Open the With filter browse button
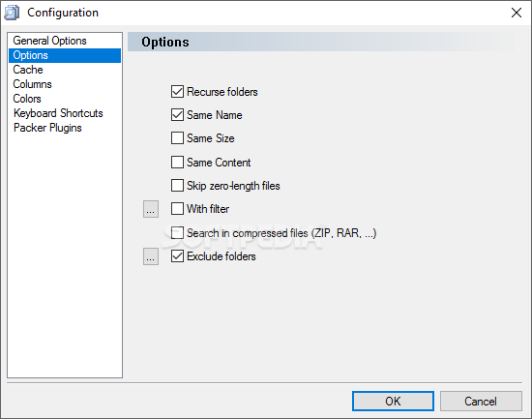532x419 pixels. point(151,209)
